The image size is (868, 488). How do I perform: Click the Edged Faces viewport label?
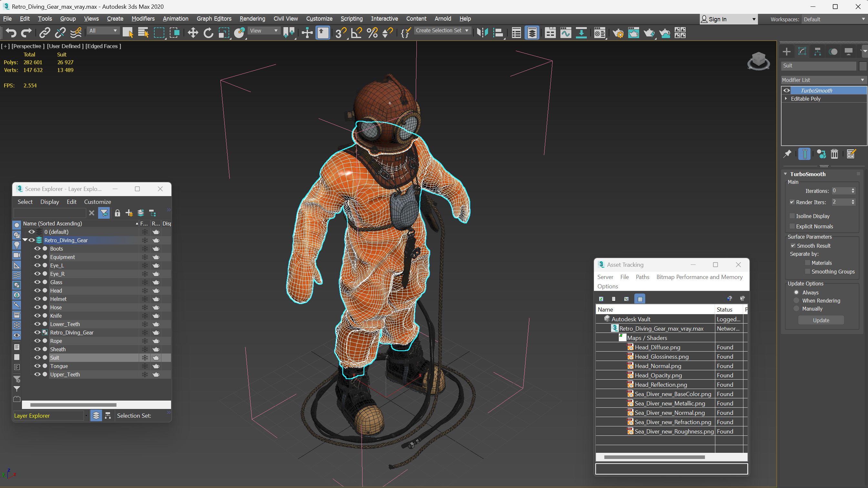coord(103,46)
